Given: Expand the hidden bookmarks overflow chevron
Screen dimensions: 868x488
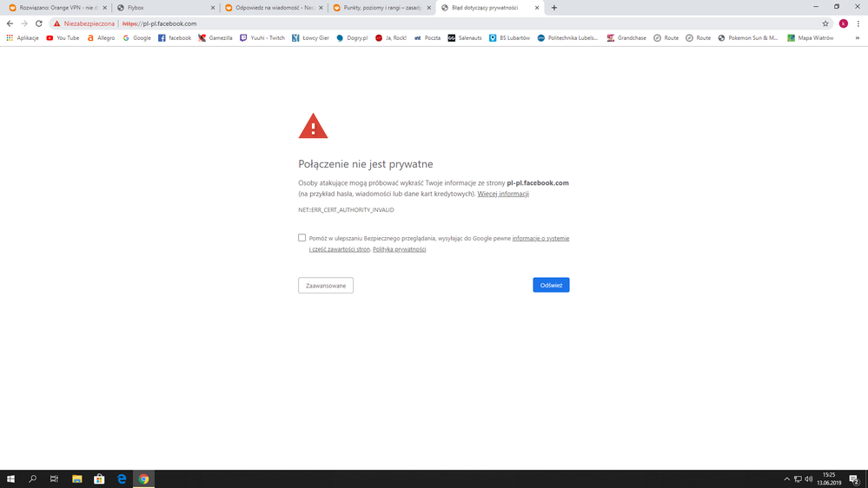Looking at the screenshot, I should (x=857, y=38).
